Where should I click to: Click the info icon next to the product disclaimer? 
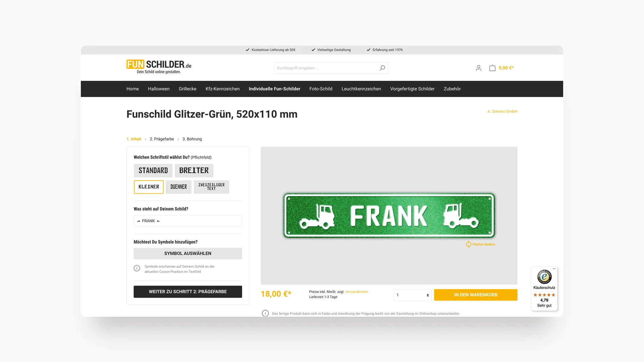pos(265,313)
